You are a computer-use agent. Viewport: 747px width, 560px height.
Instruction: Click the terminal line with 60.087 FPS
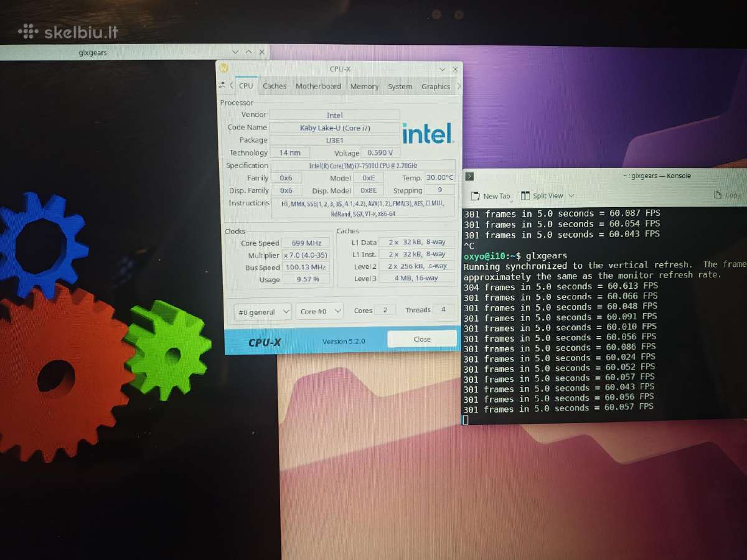562,213
